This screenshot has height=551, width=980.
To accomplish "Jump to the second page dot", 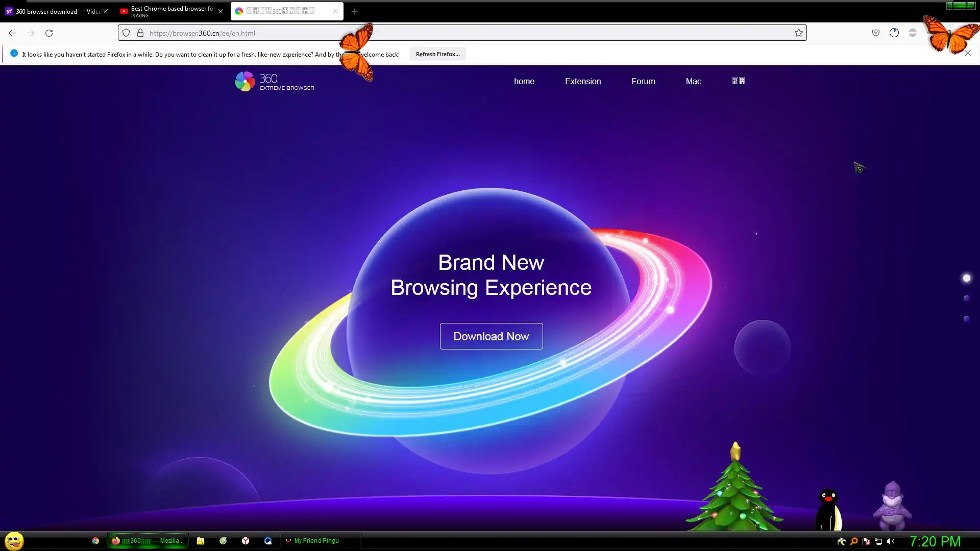I will click(x=966, y=298).
